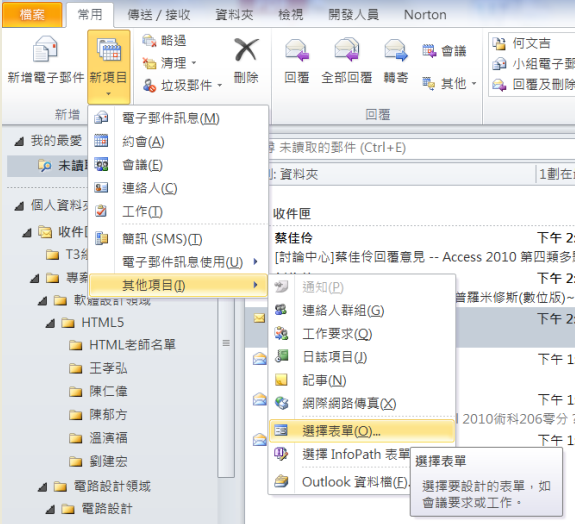
Task: Collapse the HTML5 folder tree node
Action: pyautogui.click(x=51, y=324)
